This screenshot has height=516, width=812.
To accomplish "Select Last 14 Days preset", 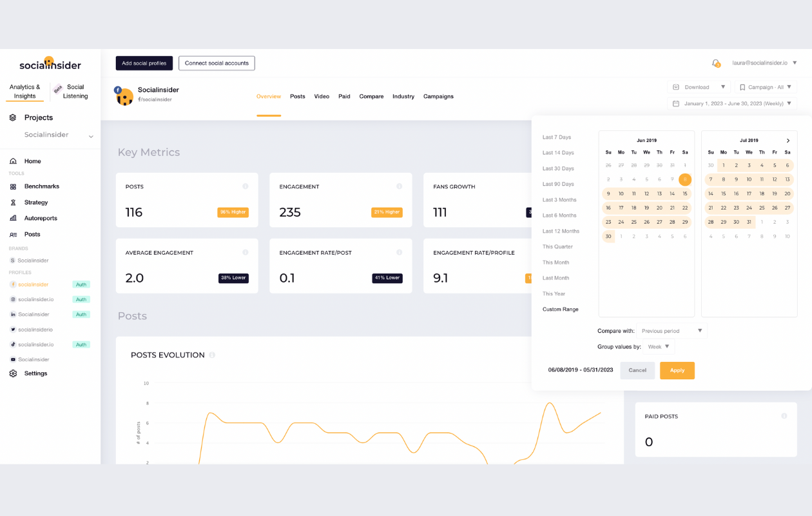I will (558, 153).
